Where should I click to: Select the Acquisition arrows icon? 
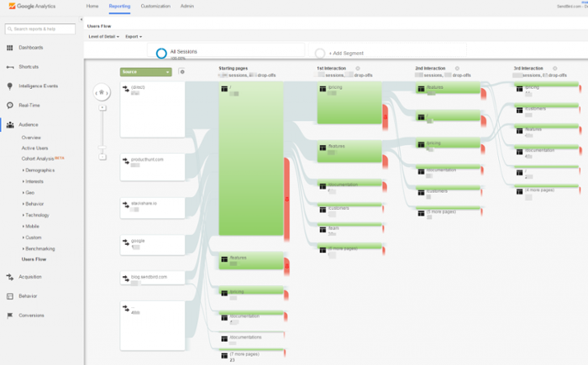click(x=10, y=277)
